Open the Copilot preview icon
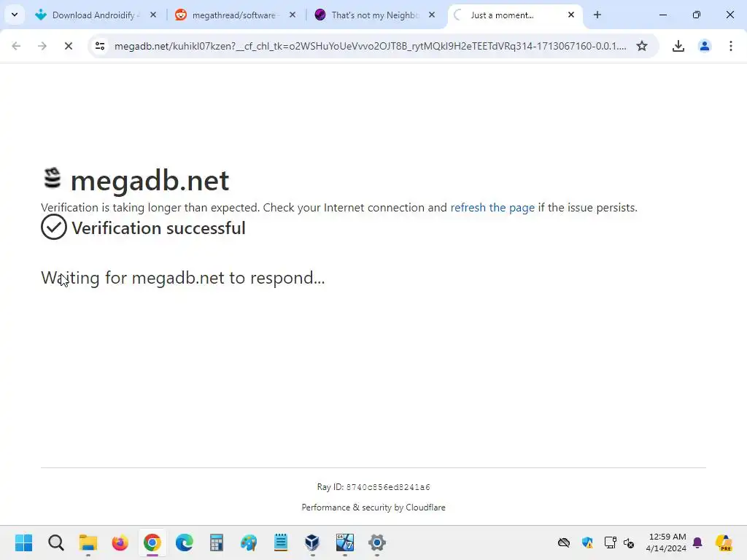Screen dimensions: 747x560 (724, 542)
